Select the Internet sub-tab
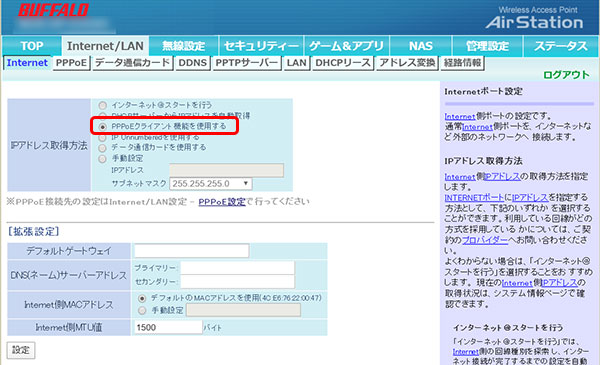The width and height of the screenshot is (600, 365). pos(27,63)
